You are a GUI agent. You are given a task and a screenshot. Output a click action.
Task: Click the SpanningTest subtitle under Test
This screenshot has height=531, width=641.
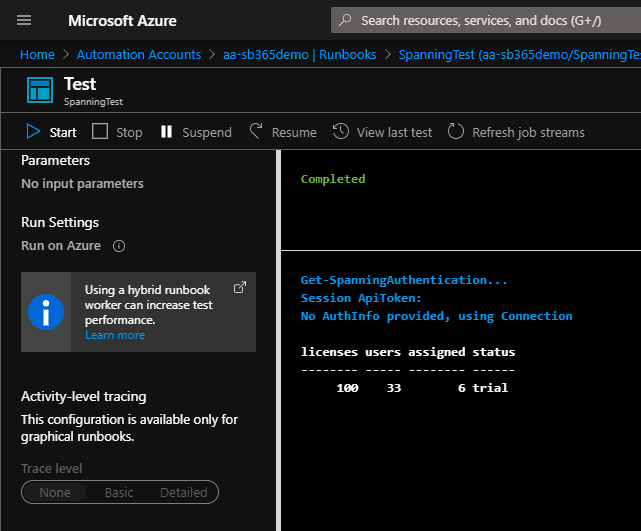pyautogui.click(x=93, y=102)
